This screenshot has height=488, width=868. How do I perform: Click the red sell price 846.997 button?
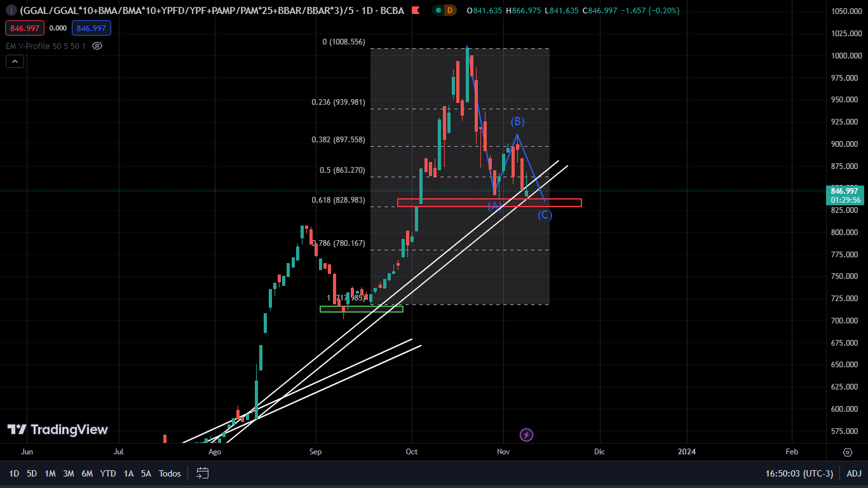(25, 28)
